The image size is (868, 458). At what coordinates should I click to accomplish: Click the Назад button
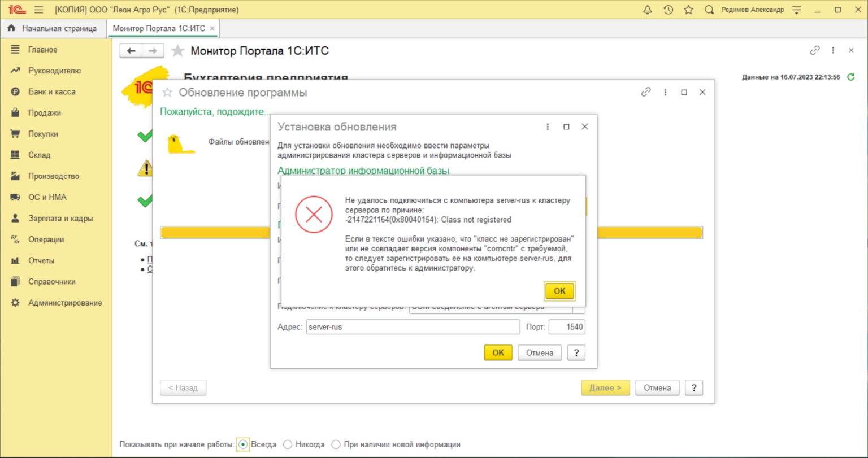click(183, 387)
